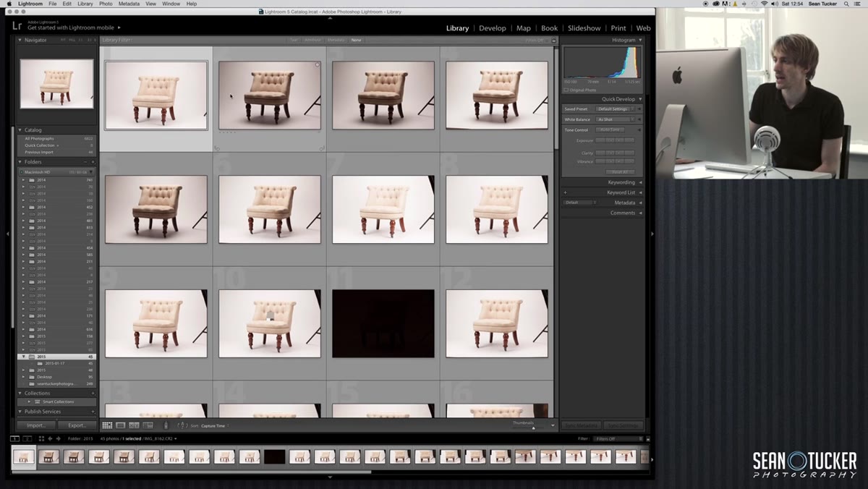
Task: Set Navigator zoom to FIT
Action: pyautogui.click(x=63, y=40)
